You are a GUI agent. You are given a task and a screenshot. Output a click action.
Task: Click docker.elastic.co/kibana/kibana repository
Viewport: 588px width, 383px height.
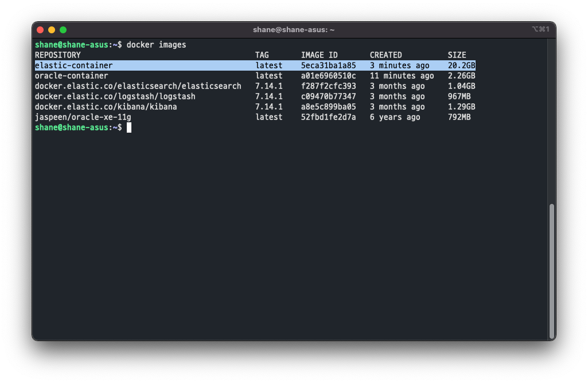[106, 107]
